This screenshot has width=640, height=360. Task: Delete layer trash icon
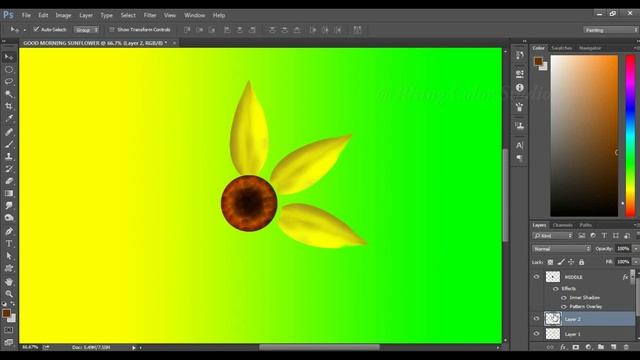click(626, 347)
